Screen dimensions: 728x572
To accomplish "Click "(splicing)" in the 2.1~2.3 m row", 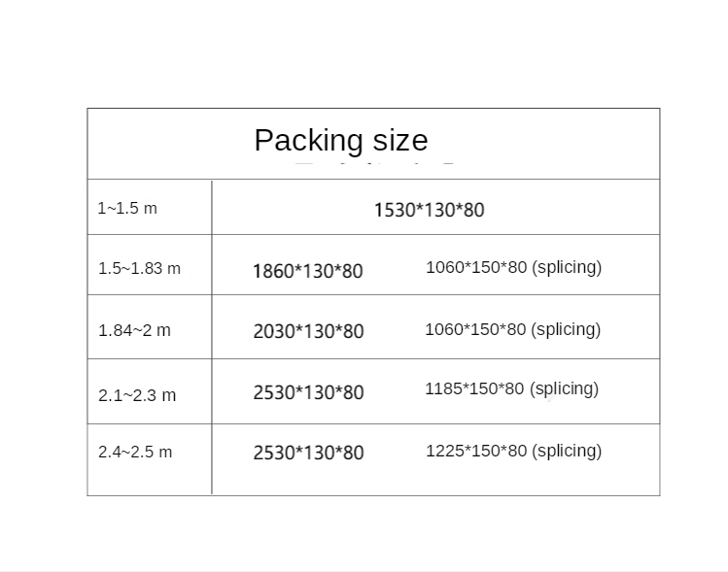I will [x=564, y=388].
